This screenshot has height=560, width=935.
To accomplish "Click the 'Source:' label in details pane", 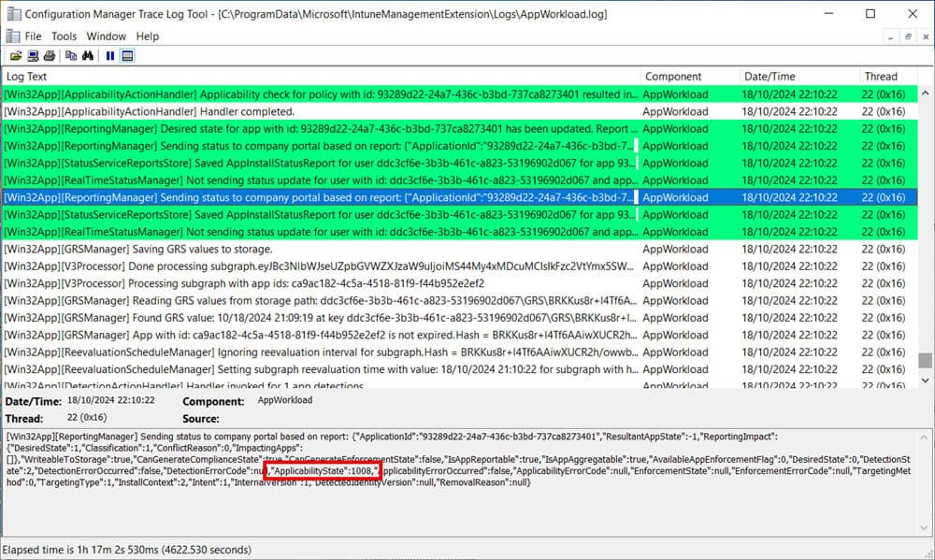I will (x=201, y=419).
